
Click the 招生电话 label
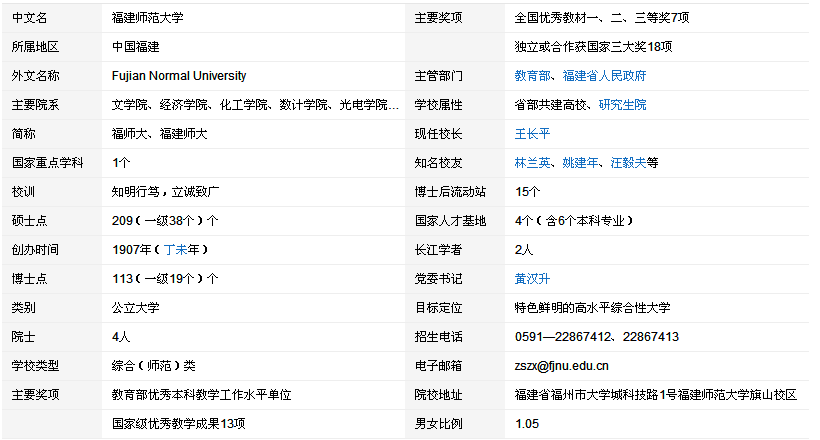(x=439, y=337)
